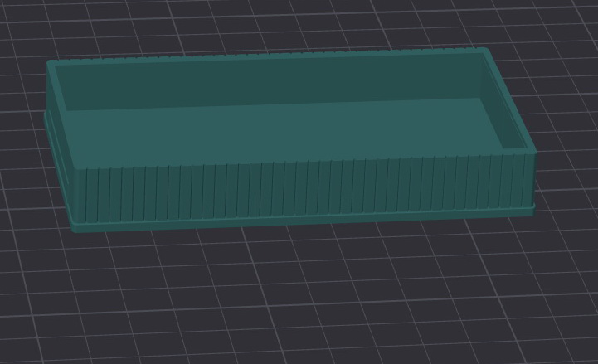Viewport: 598px width, 364px height.
Task: Click the top rim edge of the back wall
Action: [265, 57]
